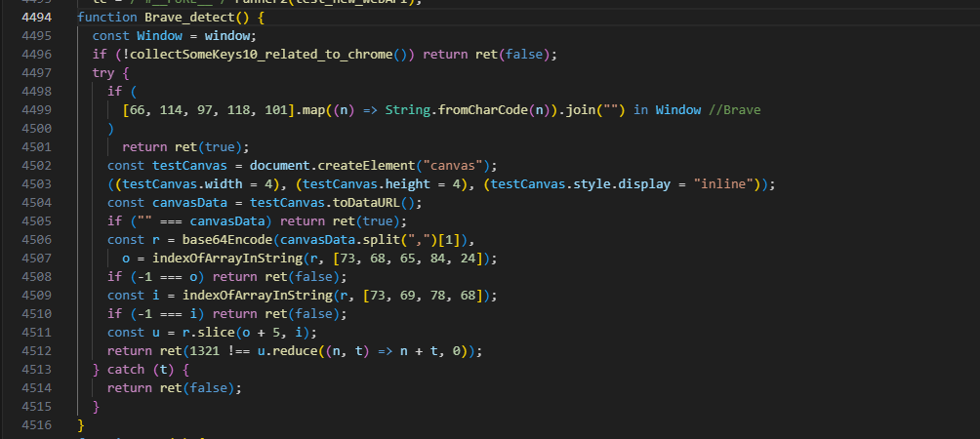Click line number 4508

[x=36, y=277]
